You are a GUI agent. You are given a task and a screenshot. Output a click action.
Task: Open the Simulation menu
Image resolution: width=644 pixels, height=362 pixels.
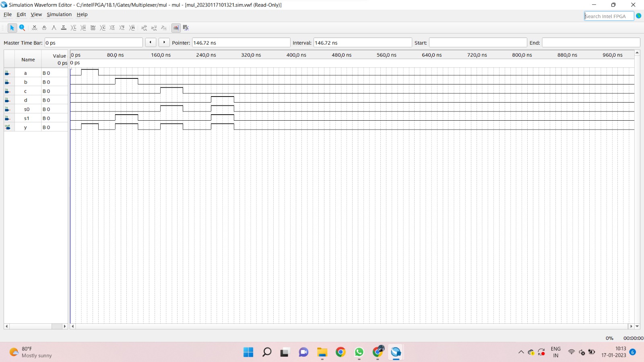point(59,14)
